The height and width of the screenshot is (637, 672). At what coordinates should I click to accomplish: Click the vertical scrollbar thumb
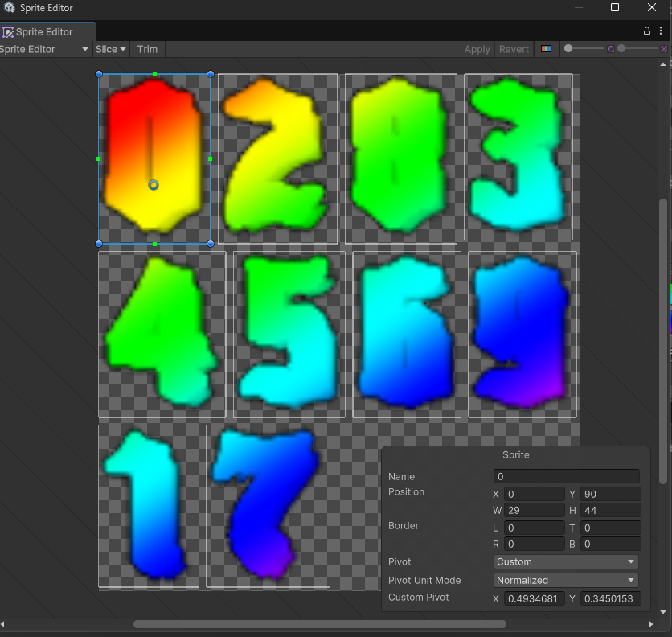(x=662, y=342)
